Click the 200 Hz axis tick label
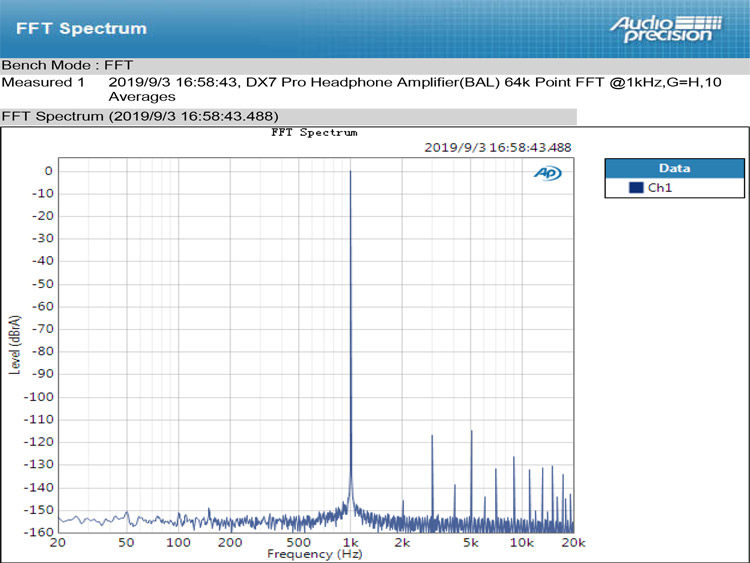This screenshot has width=750, height=563. pyautogui.click(x=230, y=542)
